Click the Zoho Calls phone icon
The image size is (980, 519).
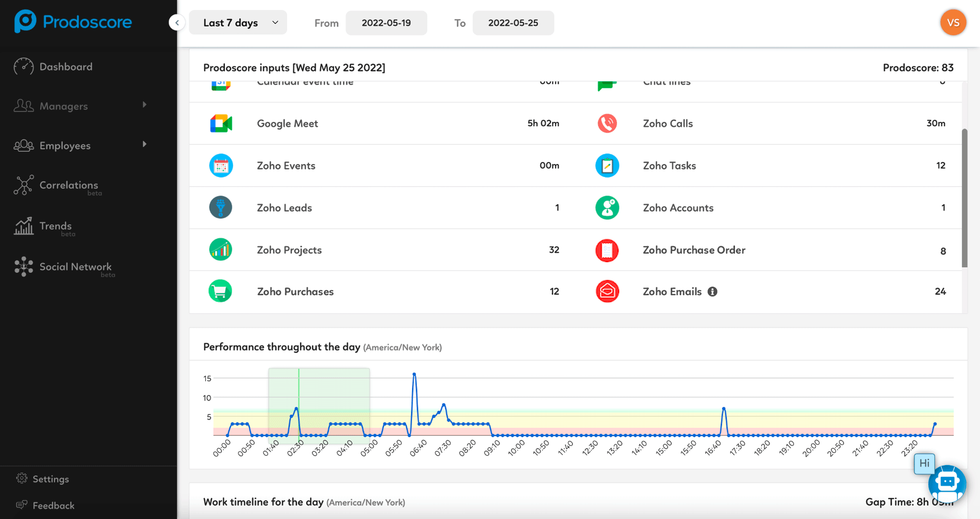pyautogui.click(x=607, y=123)
